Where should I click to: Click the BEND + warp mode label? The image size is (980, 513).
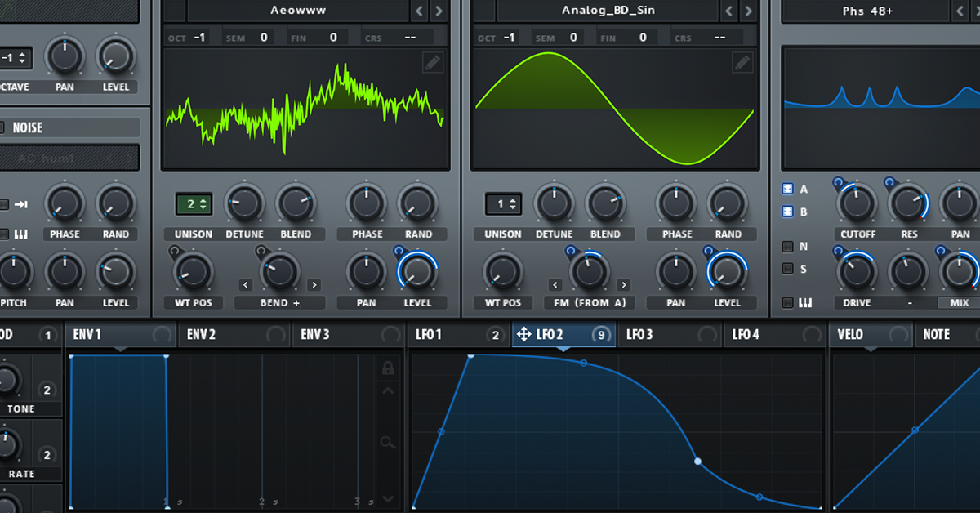279,302
